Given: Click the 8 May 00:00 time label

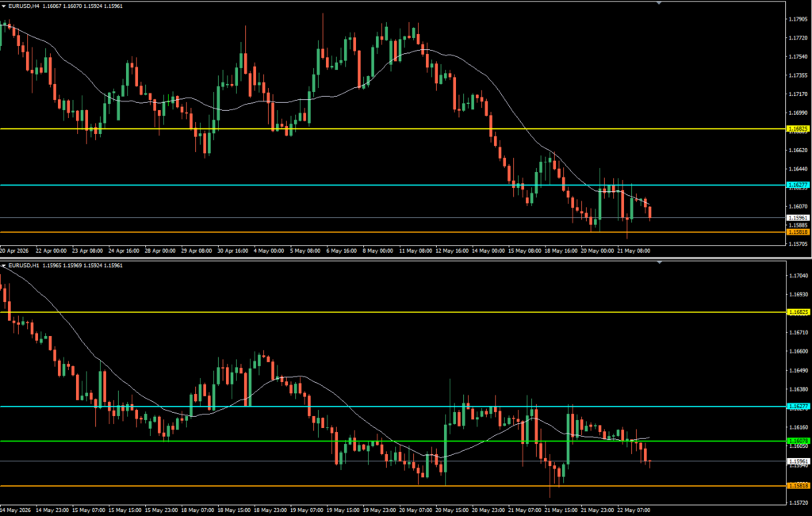Looking at the screenshot, I should pos(379,250).
